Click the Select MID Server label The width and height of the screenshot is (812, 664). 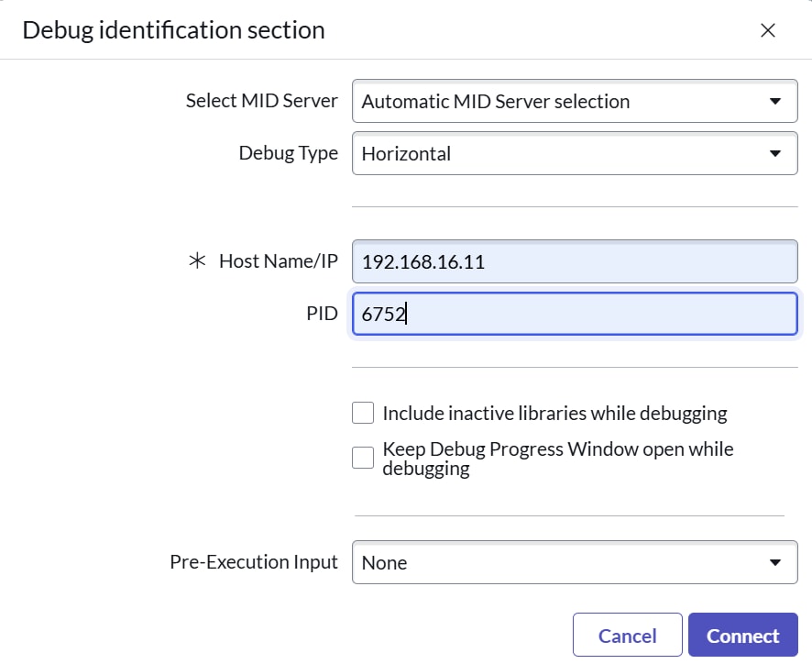(x=261, y=101)
